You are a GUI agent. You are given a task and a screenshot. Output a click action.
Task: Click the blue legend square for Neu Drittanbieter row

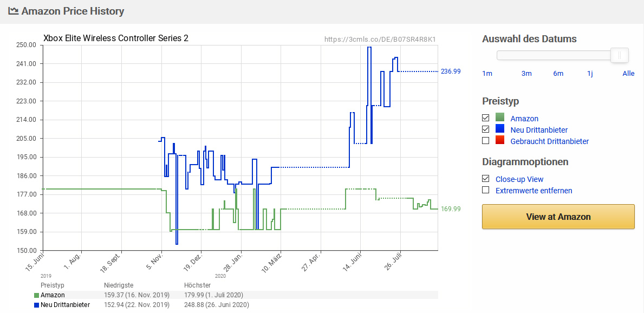pos(36,305)
